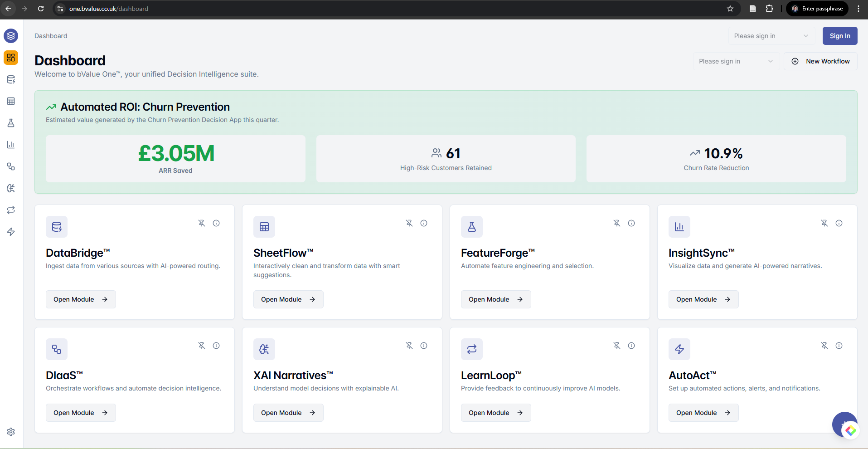Screen dimensions: 868x449
Task: Expand the Please sign in selector near New Workflow
Action: (736, 61)
